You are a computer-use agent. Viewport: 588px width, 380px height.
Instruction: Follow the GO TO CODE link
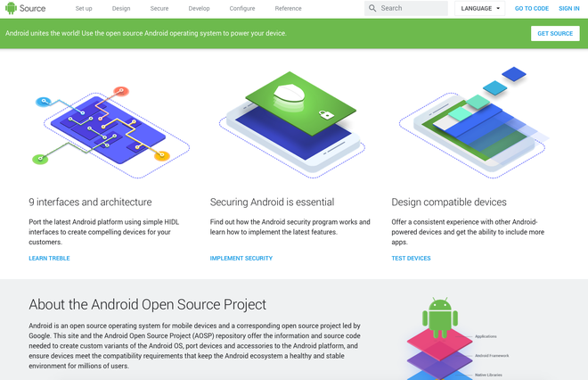(532, 8)
